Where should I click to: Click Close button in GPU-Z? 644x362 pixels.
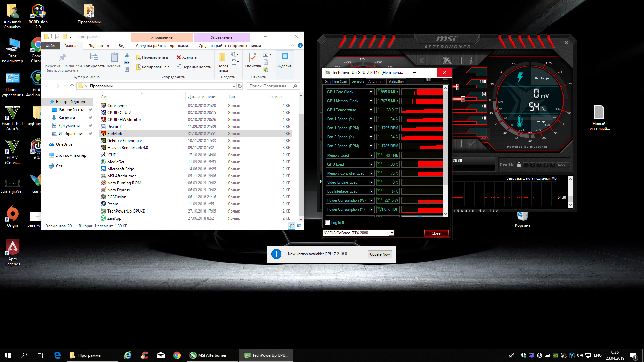click(x=436, y=233)
